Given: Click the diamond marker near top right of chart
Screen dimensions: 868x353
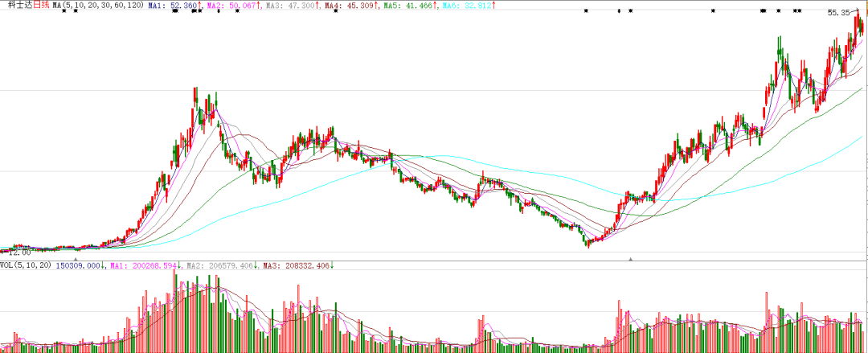Looking at the screenshot, I should point(619,11).
